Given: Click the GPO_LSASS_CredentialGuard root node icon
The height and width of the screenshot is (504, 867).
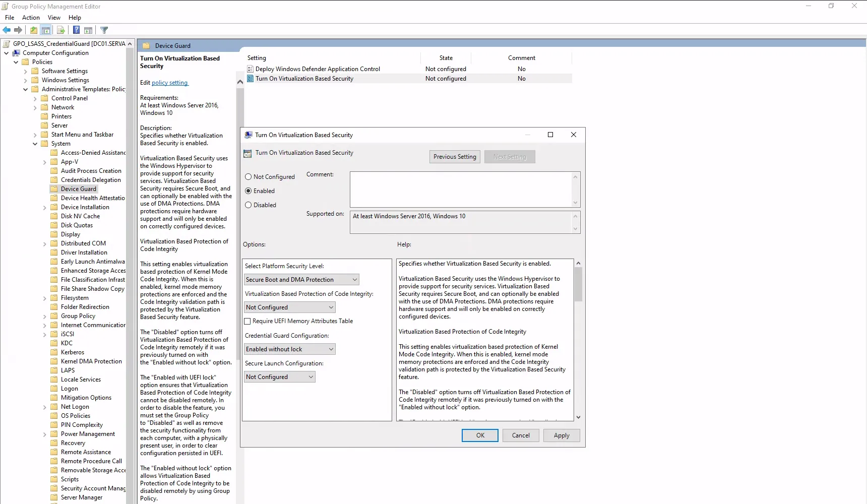Looking at the screenshot, I should (7, 44).
